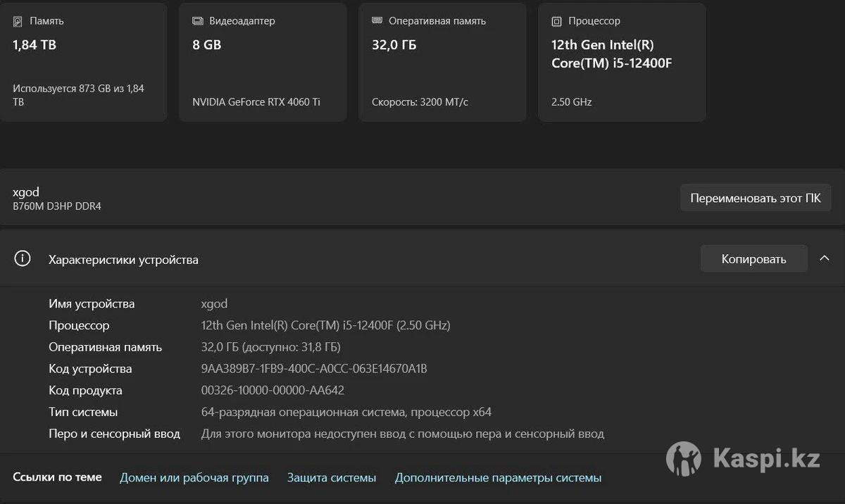The image size is (845, 504).
Task: Select the 1,84 TB storage value
Action: [x=35, y=45]
